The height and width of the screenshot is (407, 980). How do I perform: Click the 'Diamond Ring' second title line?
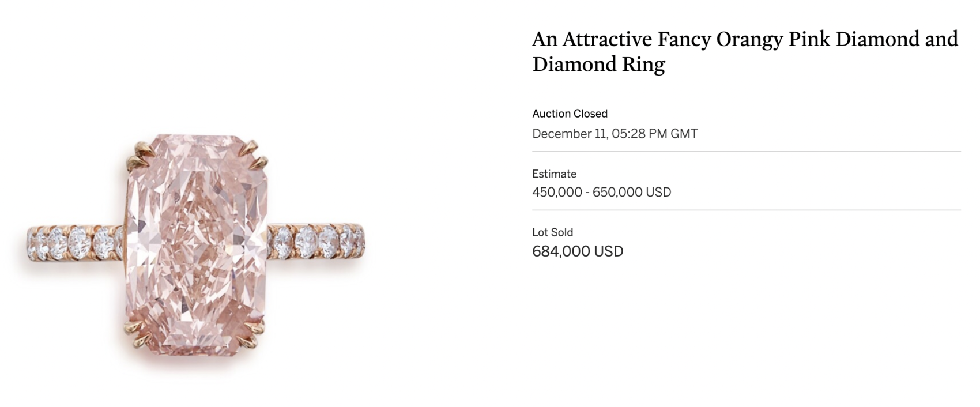click(x=598, y=64)
